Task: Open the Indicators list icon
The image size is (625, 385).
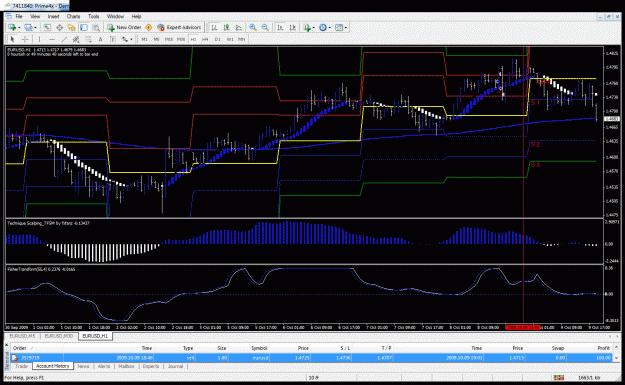Action: coord(307,28)
